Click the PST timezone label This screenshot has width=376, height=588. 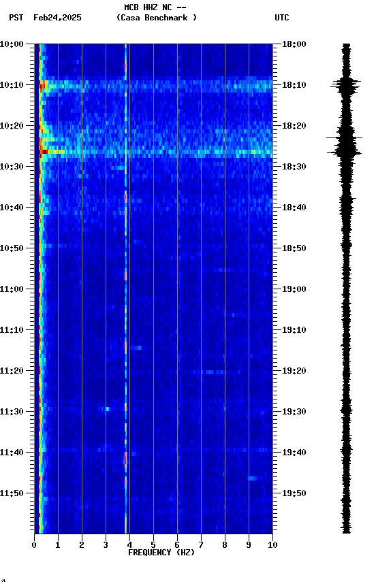pos(16,18)
